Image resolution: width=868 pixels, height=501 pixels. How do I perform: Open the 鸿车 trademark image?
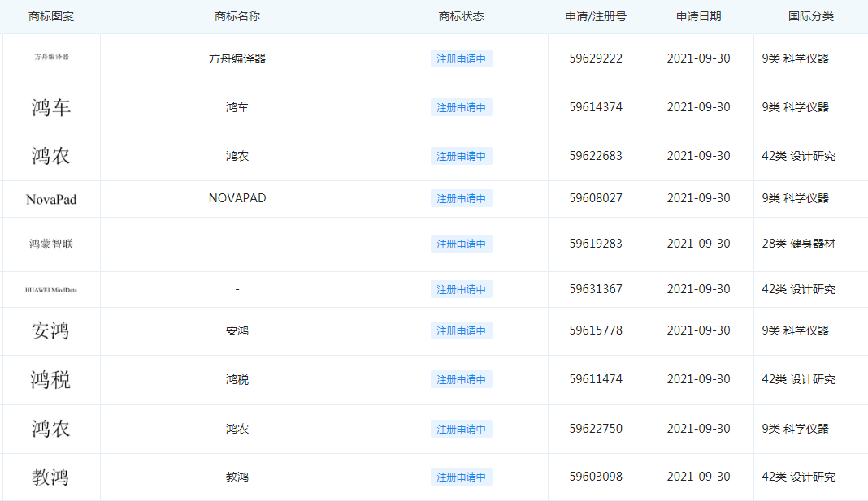51,107
